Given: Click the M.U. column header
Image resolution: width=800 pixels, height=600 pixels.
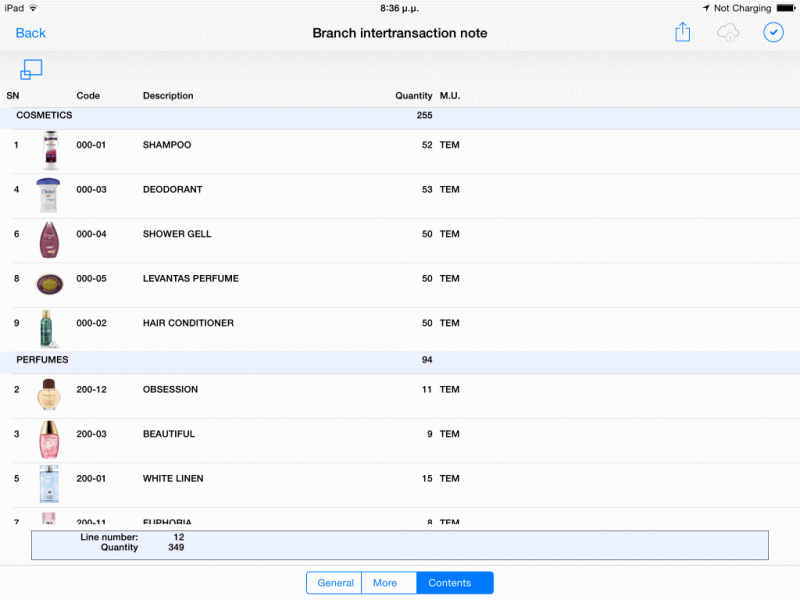Looking at the screenshot, I should pos(450,96).
